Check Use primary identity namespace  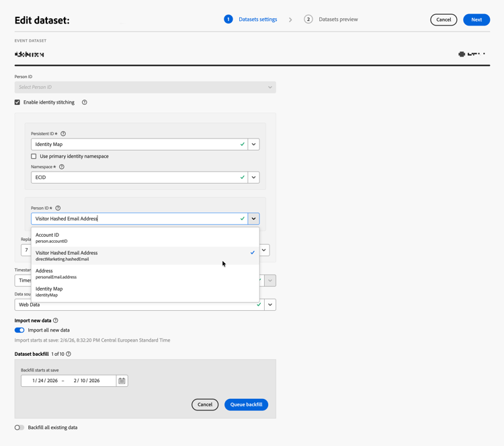tap(34, 156)
